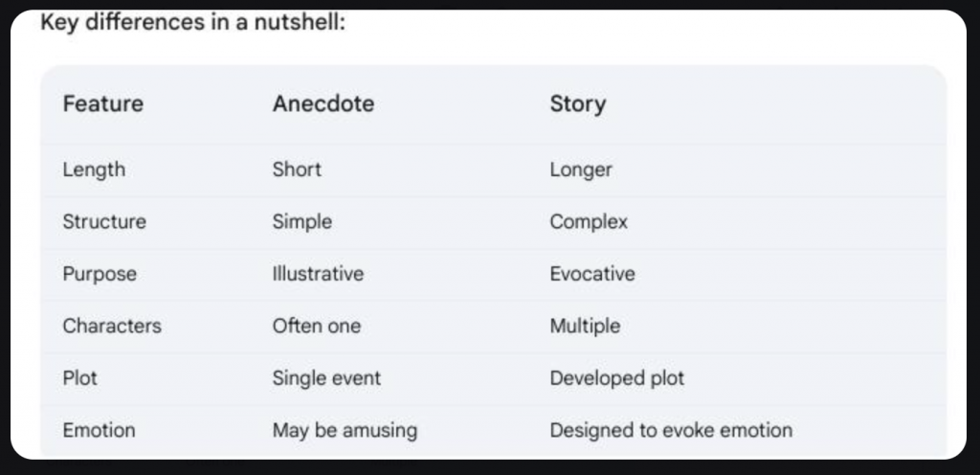
Task: Select the Story column header
Action: 578,103
